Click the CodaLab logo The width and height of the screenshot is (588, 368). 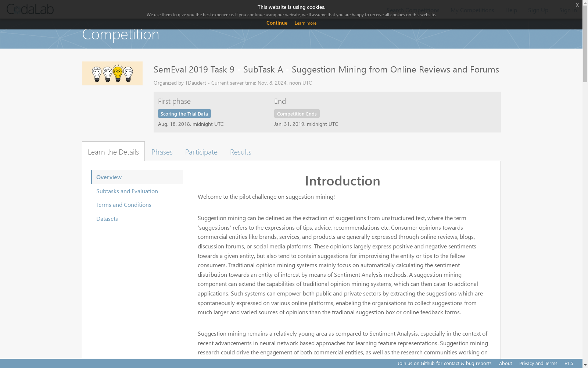click(30, 9)
